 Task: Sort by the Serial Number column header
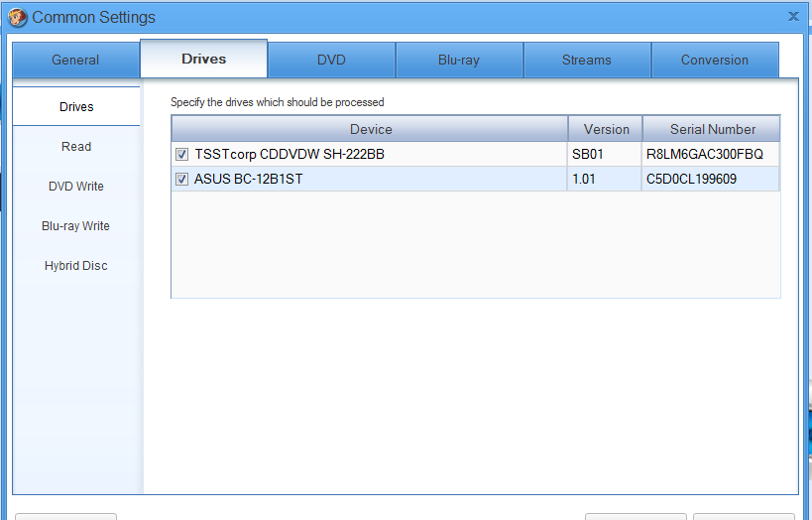pyautogui.click(x=712, y=129)
